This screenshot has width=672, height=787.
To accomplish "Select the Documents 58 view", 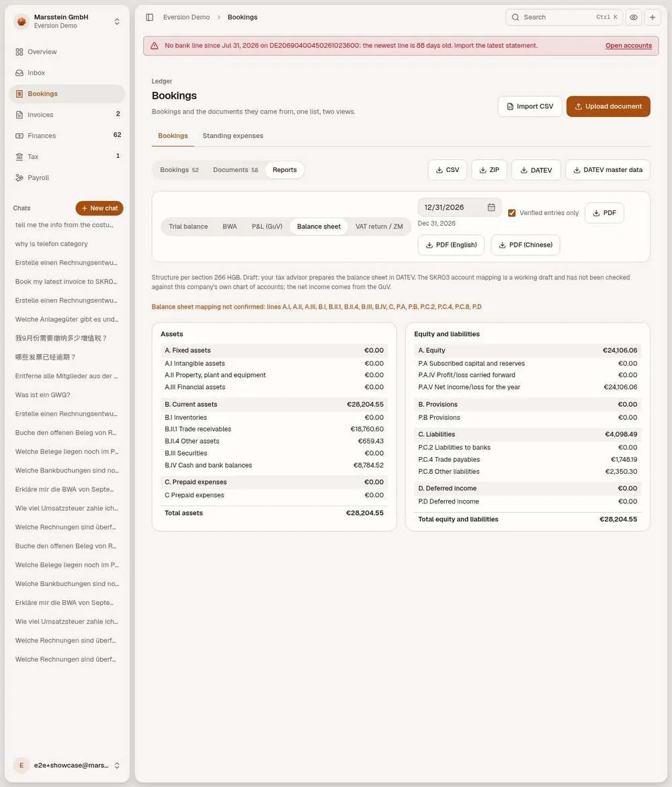I will 235,170.
